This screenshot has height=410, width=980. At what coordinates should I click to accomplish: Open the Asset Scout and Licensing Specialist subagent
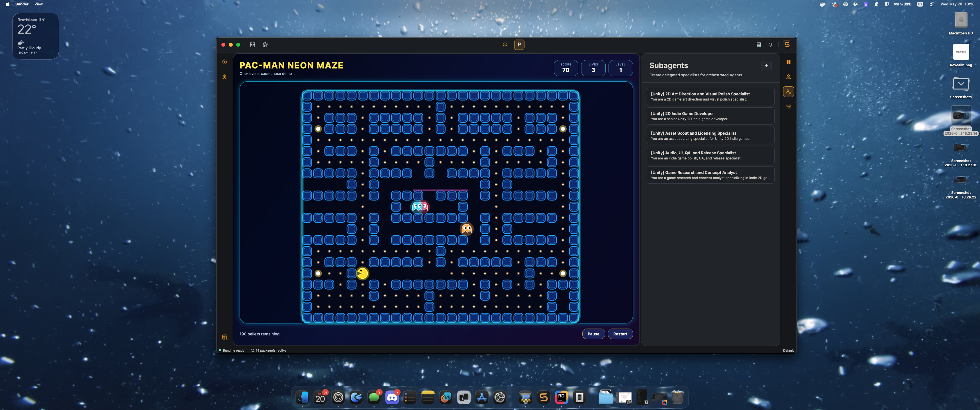[x=710, y=136]
